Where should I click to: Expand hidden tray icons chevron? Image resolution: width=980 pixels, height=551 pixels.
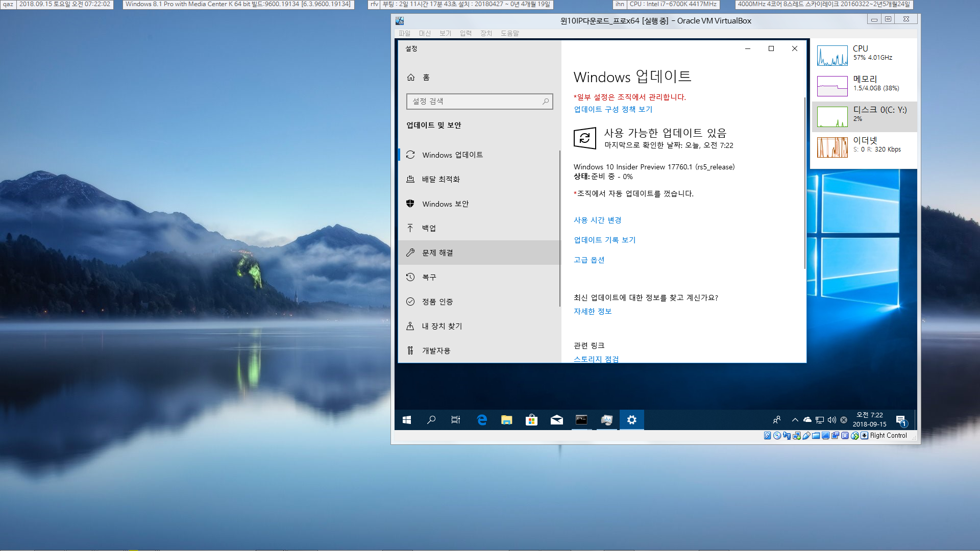tap(795, 420)
